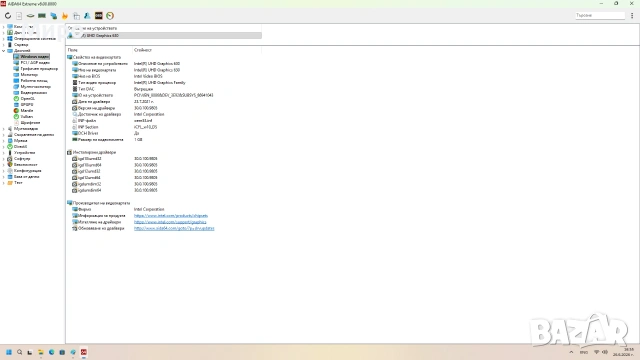The width and height of the screenshot is (640, 360).
Task: Show hidden system tray icons chevron
Action: (571, 352)
